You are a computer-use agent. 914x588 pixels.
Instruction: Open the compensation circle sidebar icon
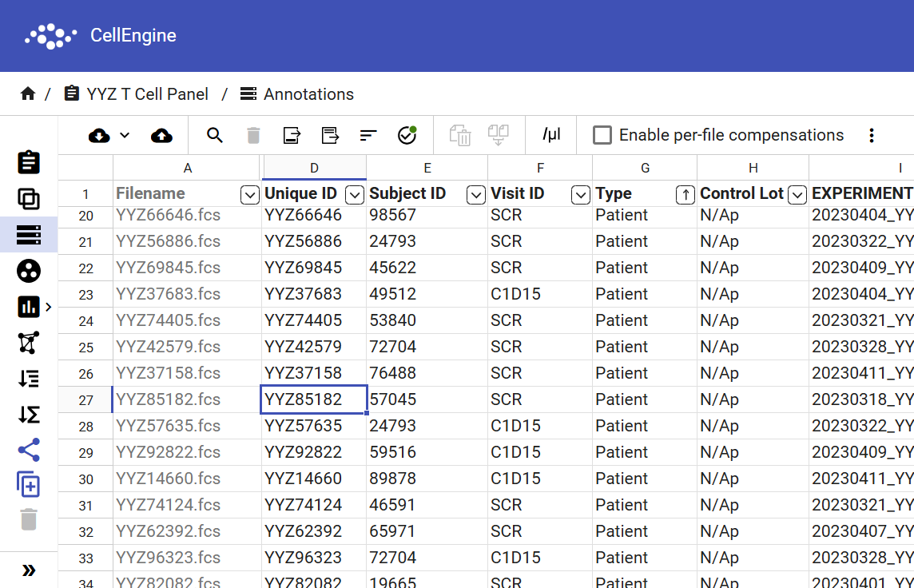(x=29, y=271)
